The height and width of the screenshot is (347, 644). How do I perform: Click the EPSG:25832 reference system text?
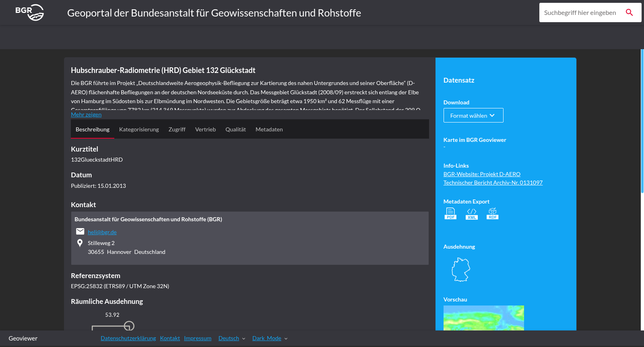(120, 286)
